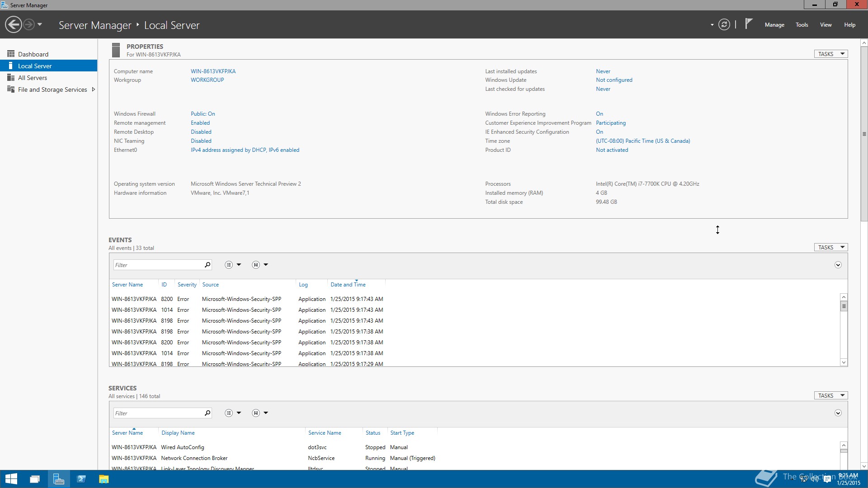The width and height of the screenshot is (868, 488).
Task: Sort events by Severity column
Action: point(187,285)
